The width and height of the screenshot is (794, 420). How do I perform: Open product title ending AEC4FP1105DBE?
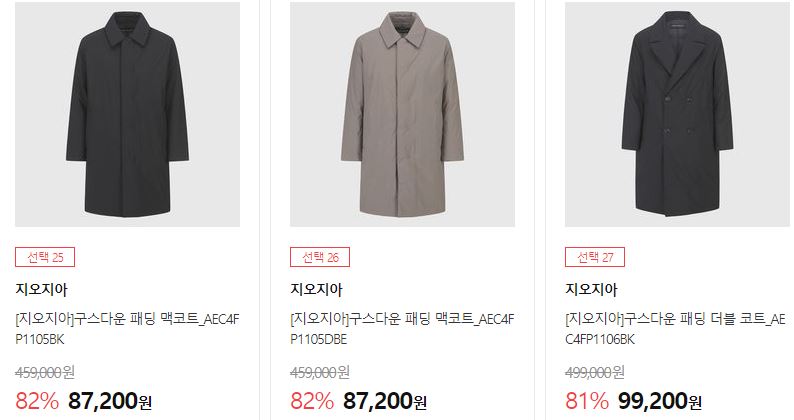(402, 329)
